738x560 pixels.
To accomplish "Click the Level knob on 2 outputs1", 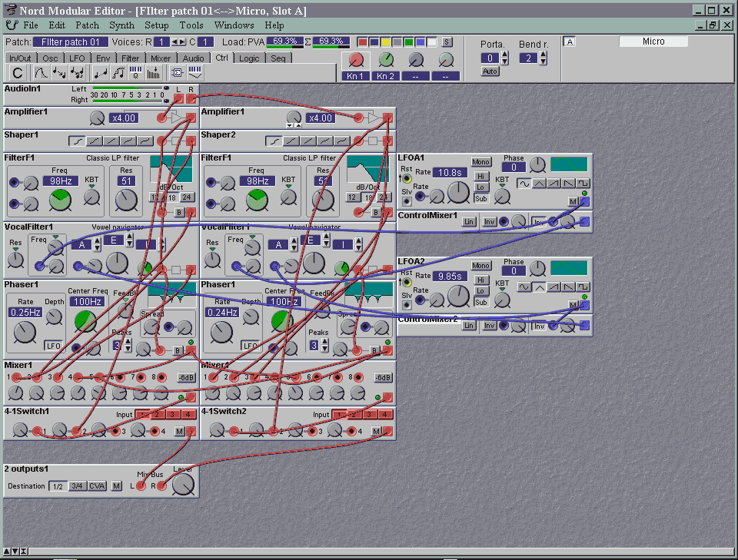I will pyautogui.click(x=183, y=484).
